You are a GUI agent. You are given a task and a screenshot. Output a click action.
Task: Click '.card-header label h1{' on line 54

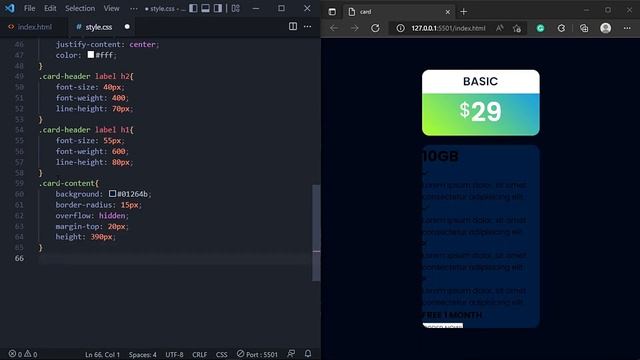click(86, 130)
